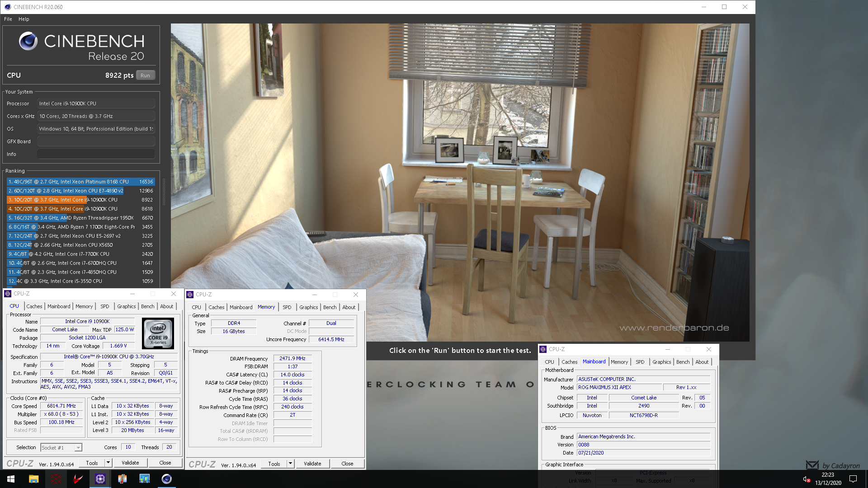868x488 pixels.
Task: Open the Windows Start menu
Action: click(11, 479)
